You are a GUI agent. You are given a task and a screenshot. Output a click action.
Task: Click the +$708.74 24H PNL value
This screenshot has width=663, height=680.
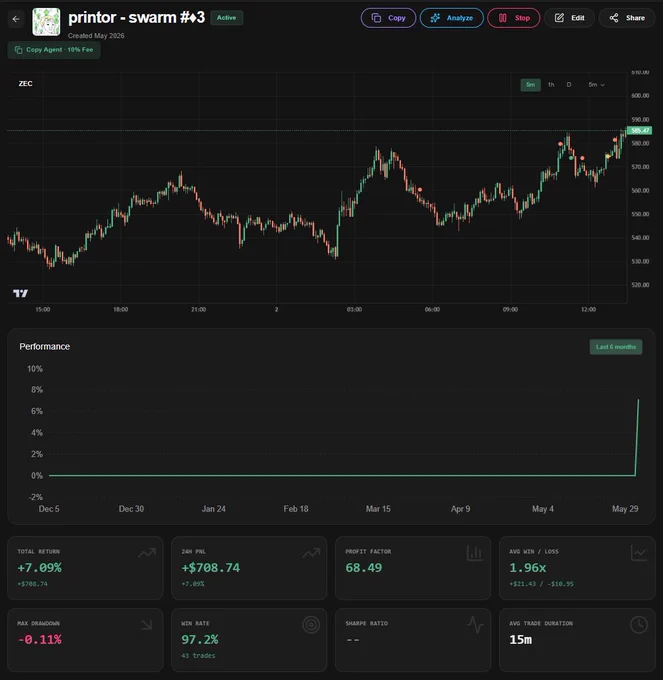click(x=210, y=568)
